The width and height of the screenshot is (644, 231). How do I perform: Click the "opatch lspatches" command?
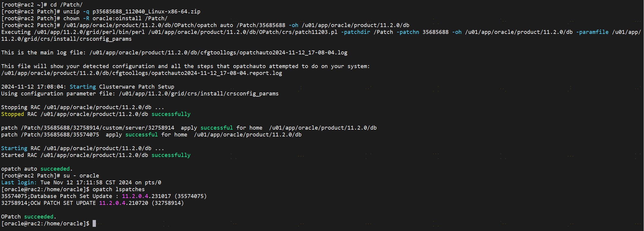click(x=118, y=189)
